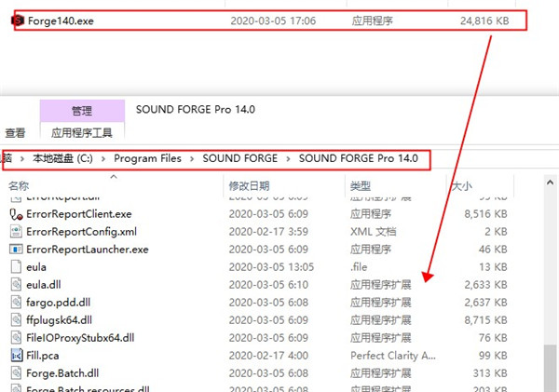559x392 pixels.
Task: Click the 2020-03-05 17:06 date of Forge140.exe
Action: click(273, 21)
